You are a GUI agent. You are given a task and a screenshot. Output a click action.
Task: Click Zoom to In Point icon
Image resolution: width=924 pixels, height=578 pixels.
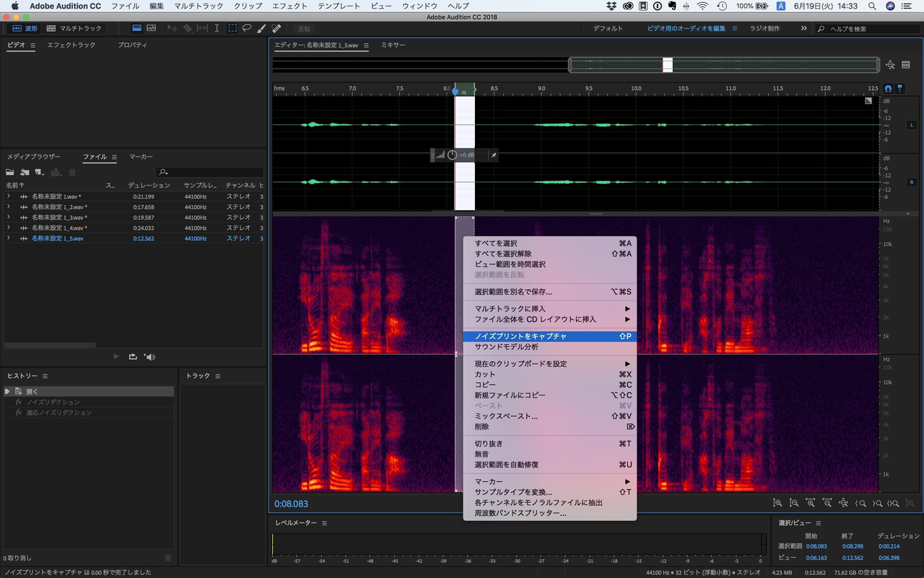(860, 502)
